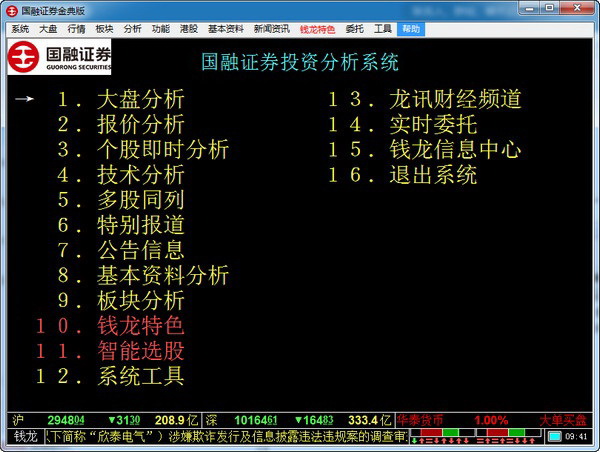The width and height of the screenshot is (600, 452).
Task: Select 12. 系统工具 entry
Action: coord(110,376)
